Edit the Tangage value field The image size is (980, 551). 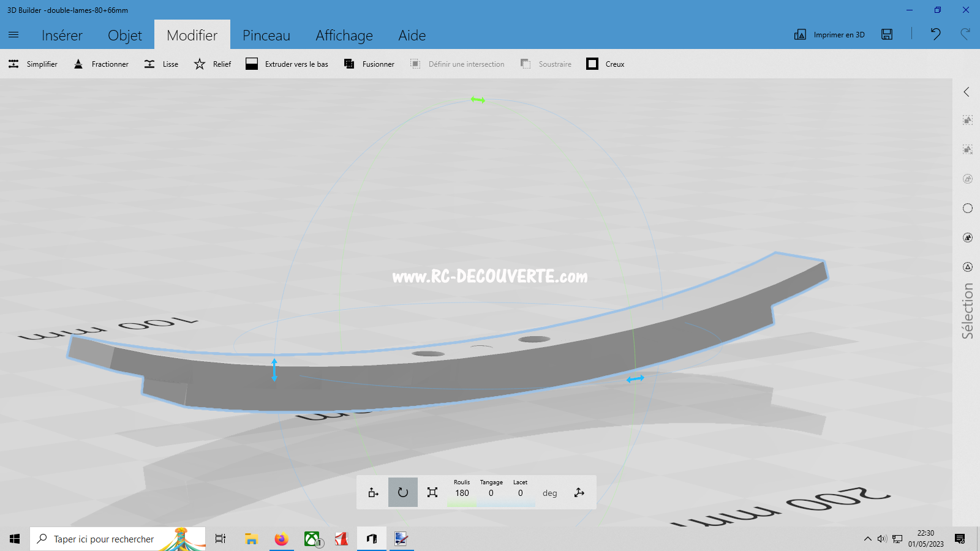(x=491, y=493)
